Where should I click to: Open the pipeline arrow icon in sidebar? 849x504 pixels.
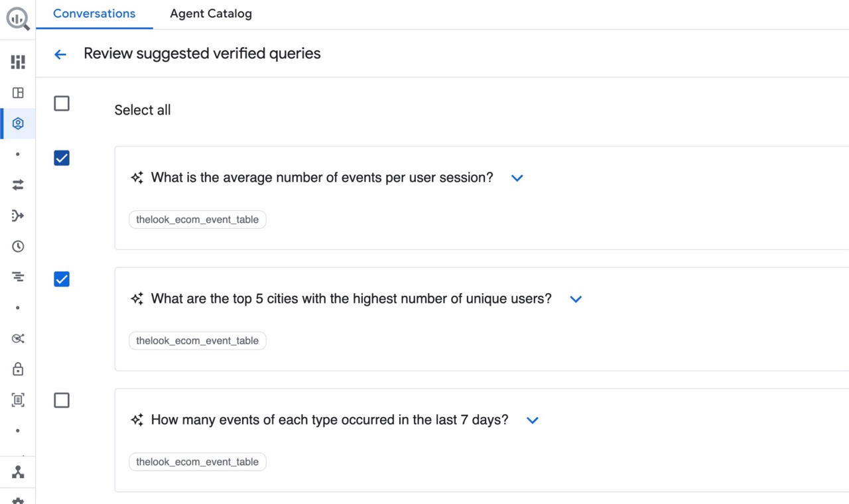(18, 216)
